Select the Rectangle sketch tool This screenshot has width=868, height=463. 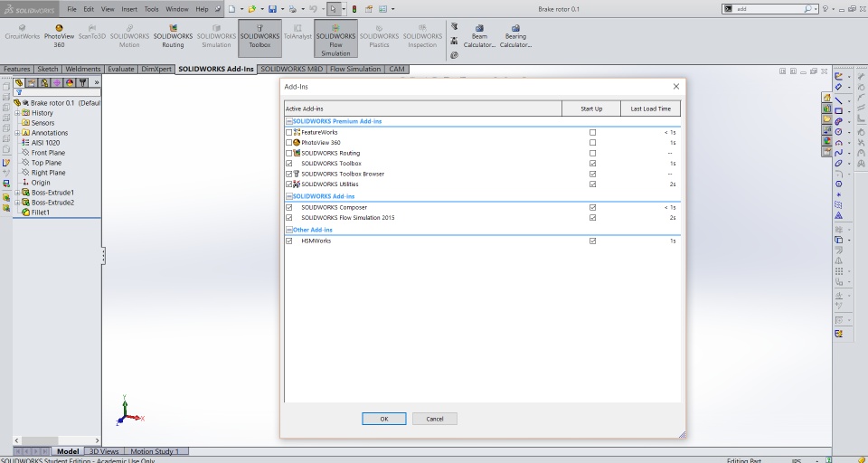pyautogui.click(x=839, y=110)
